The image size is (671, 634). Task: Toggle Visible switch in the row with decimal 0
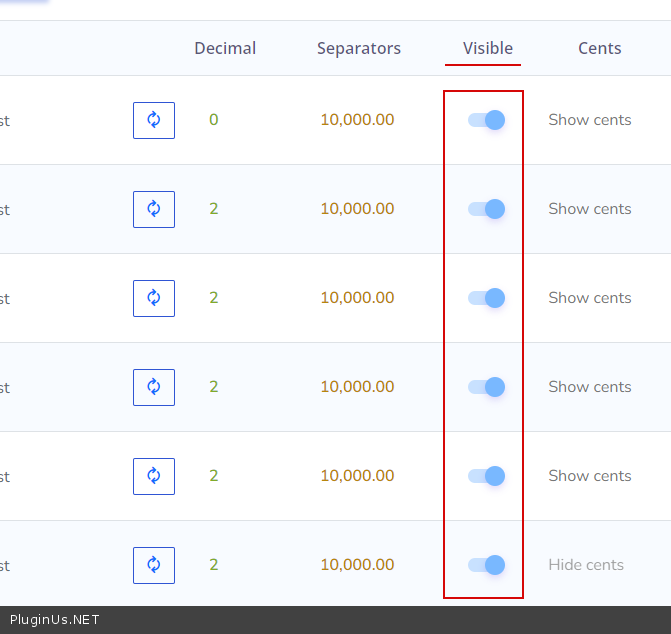coord(486,120)
